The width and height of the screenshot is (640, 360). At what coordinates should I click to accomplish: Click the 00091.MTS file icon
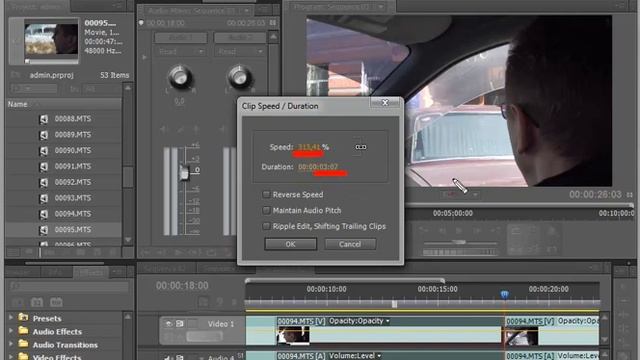tap(44, 167)
